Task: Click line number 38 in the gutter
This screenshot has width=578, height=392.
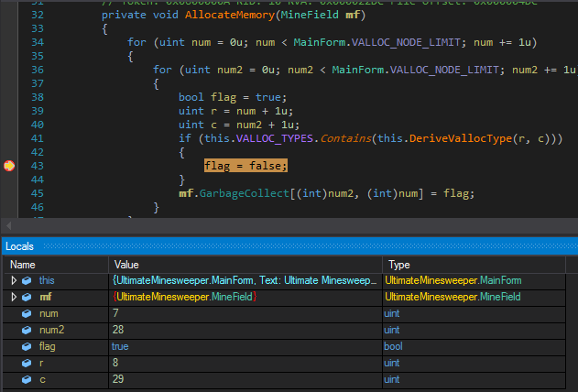Action: tap(38, 97)
